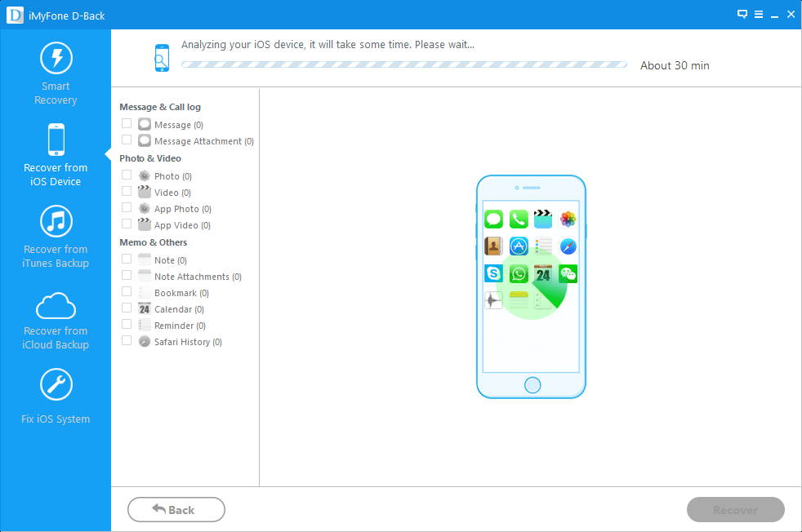Click the green Phone call icon on illustration
The image size is (802, 532).
(519, 219)
